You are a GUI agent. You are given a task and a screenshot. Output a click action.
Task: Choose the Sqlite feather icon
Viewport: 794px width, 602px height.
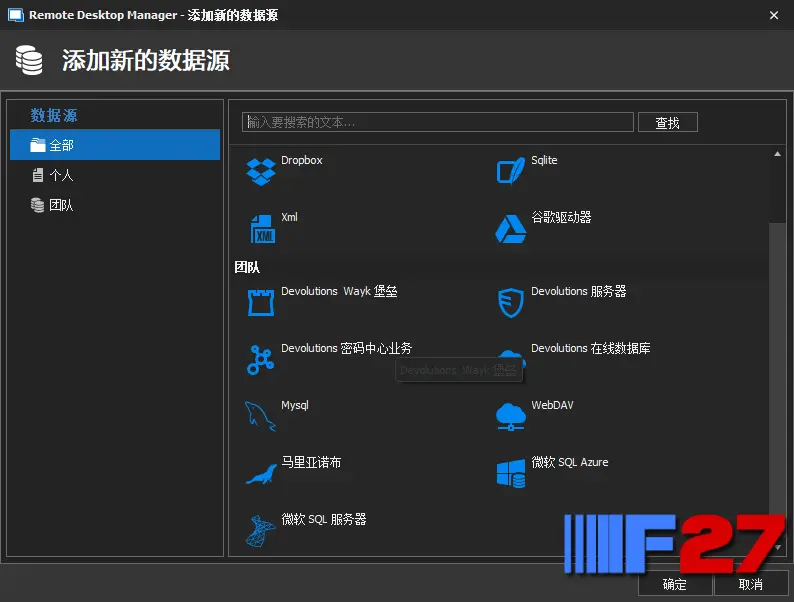(510, 172)
